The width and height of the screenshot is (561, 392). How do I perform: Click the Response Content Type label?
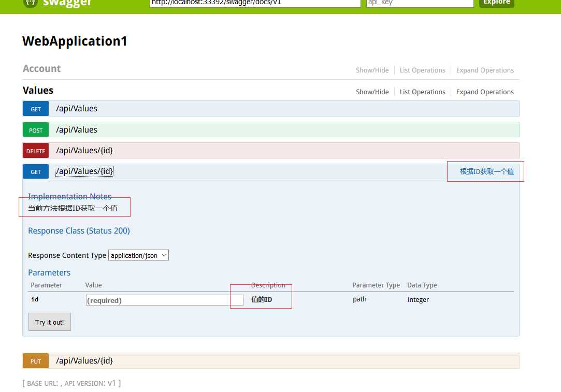(67, 255)
